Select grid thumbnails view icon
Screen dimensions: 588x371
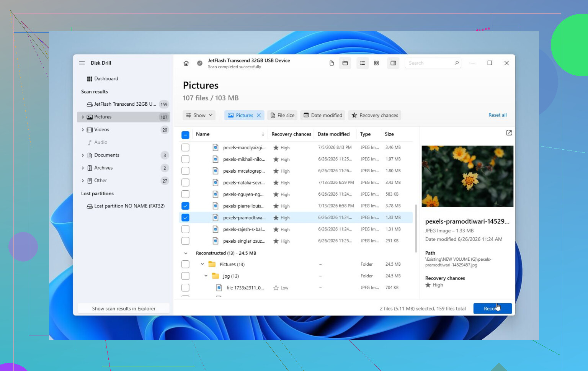pos(376,63)
